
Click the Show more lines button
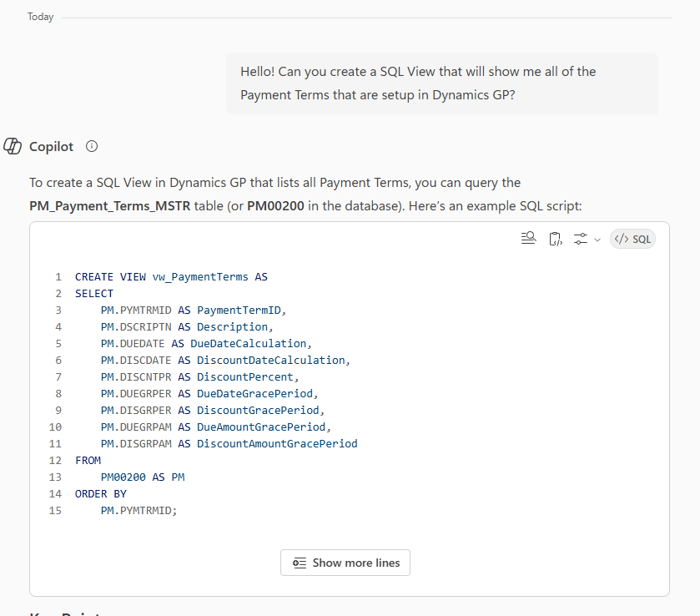pos(345,563)
